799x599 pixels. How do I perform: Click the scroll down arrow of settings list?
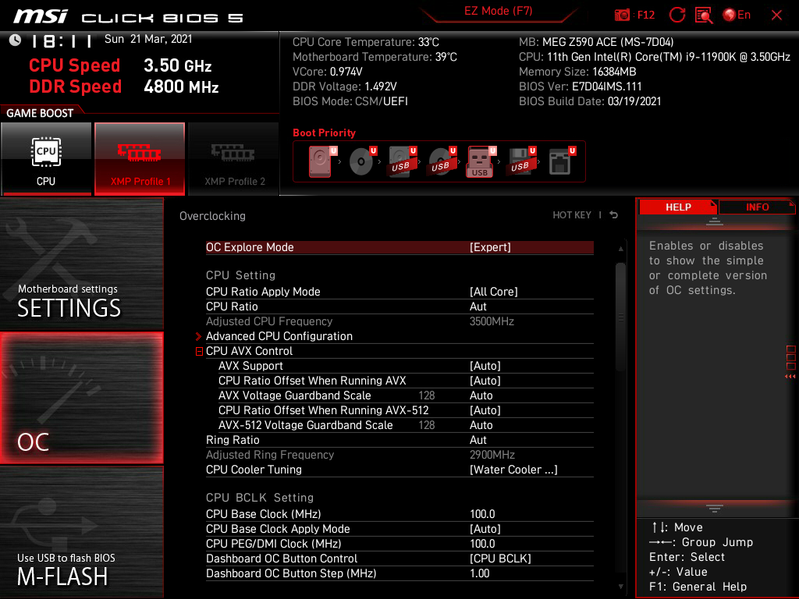(621, 587)
